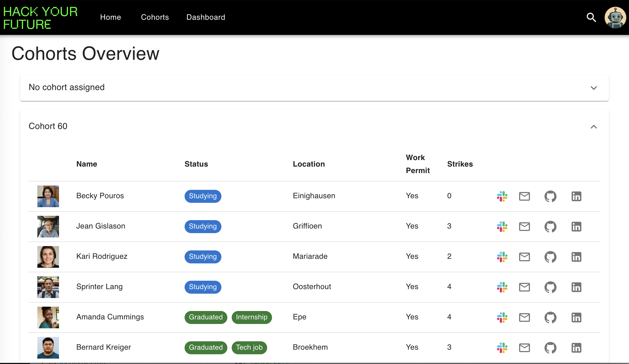Click the Hack Your Future logo
629x364 pixels.
40,18
